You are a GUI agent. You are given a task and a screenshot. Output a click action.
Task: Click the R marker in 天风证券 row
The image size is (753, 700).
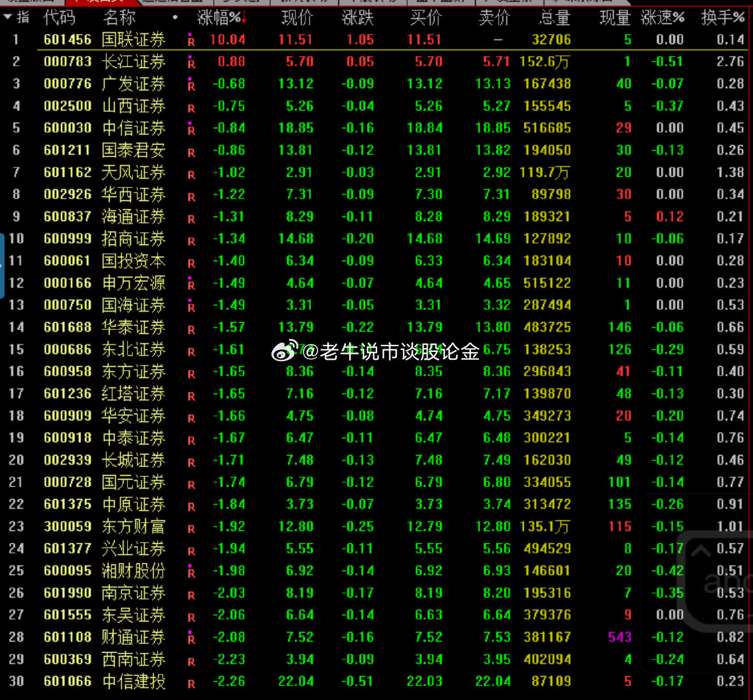tap(191, 174)
